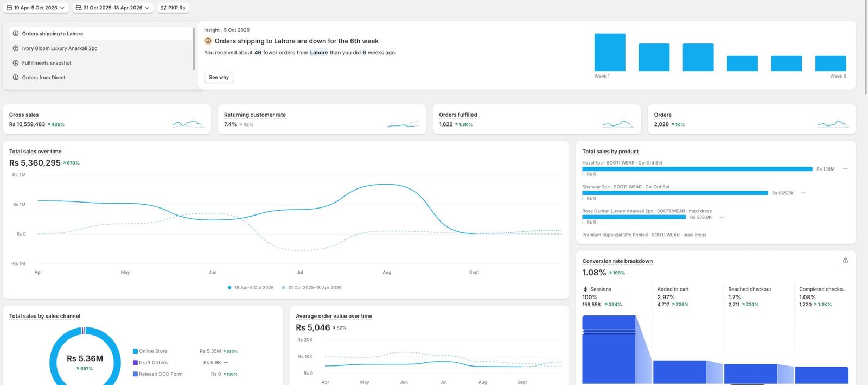
Task: Open the 19 Apr–5 Oct 2026 date dropdown chevron
Action: pos(62,8)
